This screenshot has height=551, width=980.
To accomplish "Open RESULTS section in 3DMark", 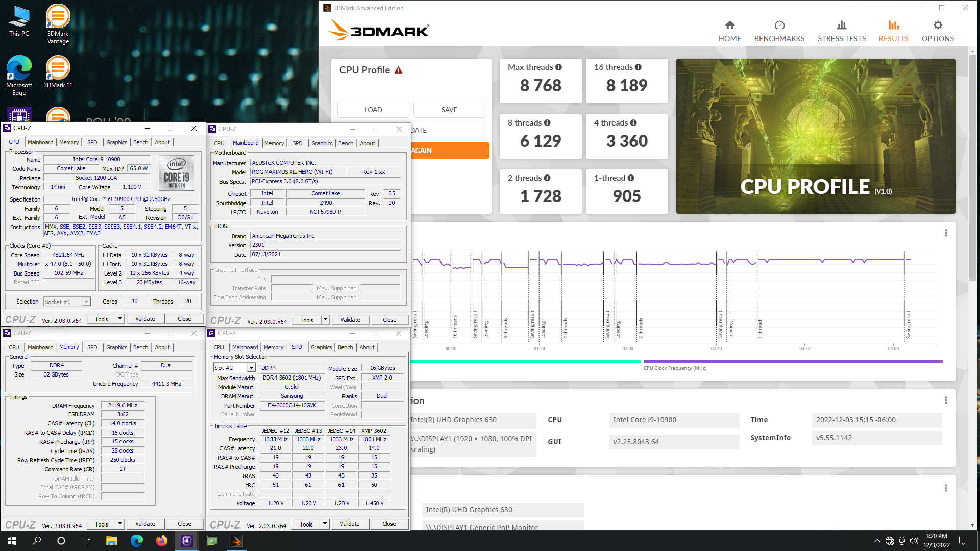I will tap(893, 31).
